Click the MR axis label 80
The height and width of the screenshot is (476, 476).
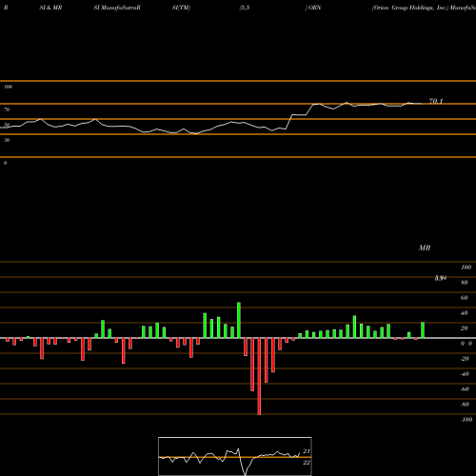point(465,283)
